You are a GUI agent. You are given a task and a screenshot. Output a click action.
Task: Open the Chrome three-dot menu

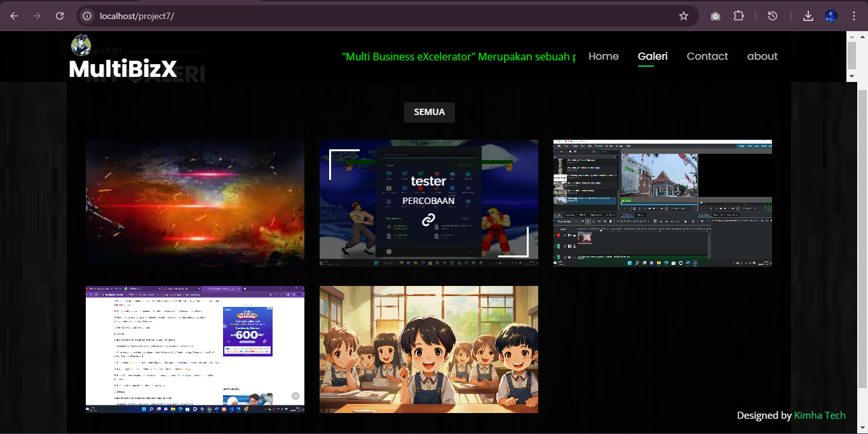tap(854, 16)
